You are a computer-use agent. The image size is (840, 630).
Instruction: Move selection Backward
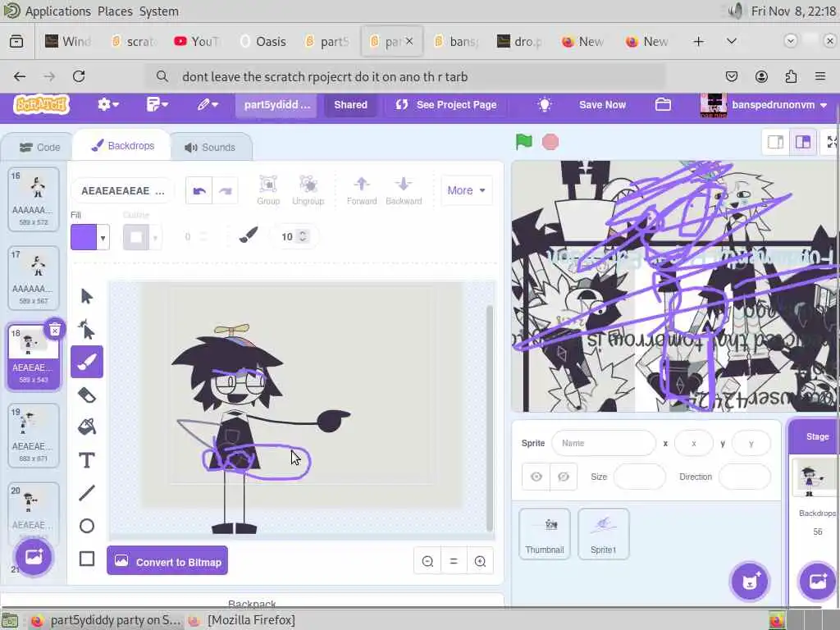pyautogui.click(x=404, y=190)
